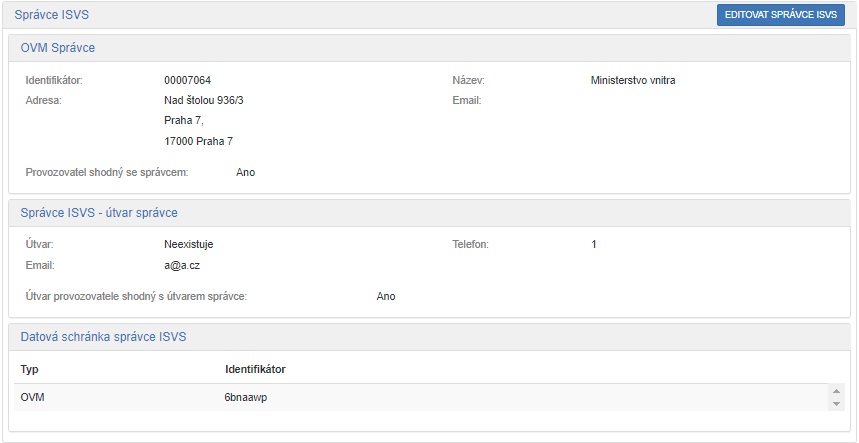This screenshot has width=859, height=443.
Task: Click the Telefon label
Action: pos(471,244)
